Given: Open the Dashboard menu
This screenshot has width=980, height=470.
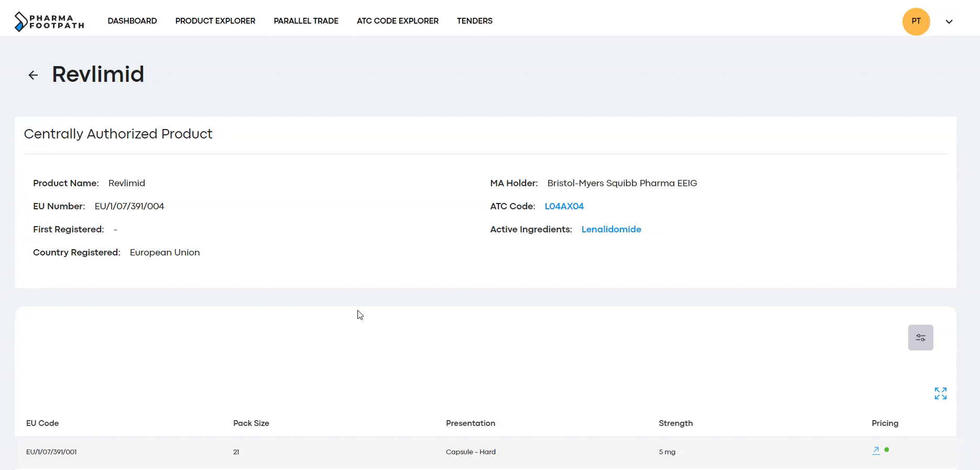Looking at the screenshot, I should point(132,21).
